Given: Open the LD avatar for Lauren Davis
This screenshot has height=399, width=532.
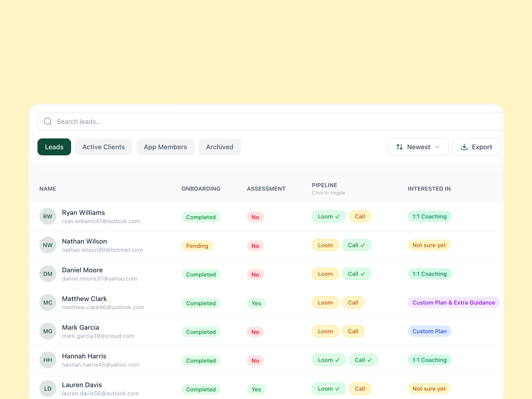Looking at the screenshot, I should click(x=48, y=389).
